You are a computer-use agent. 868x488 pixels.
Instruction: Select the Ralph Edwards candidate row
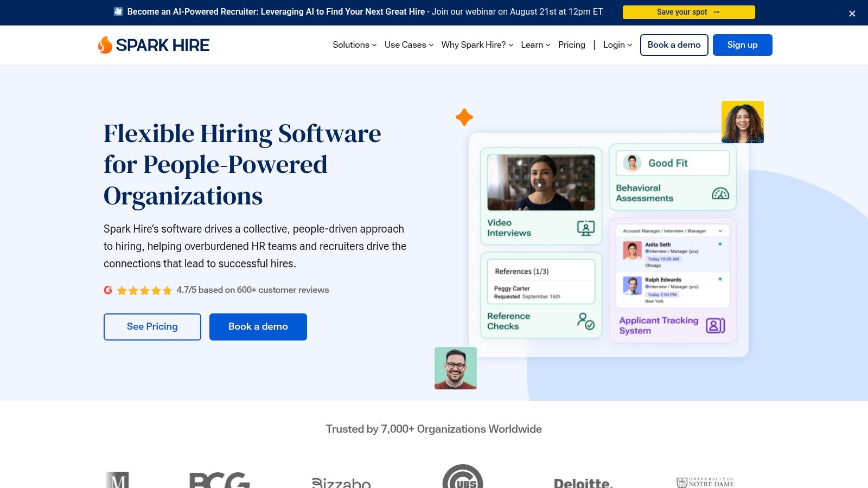673,290
